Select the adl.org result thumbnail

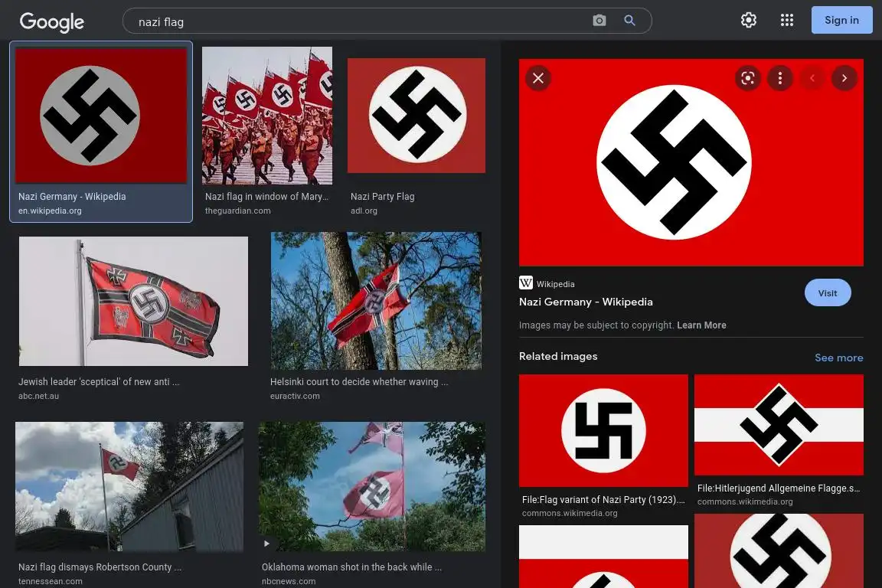click(416, 116)
